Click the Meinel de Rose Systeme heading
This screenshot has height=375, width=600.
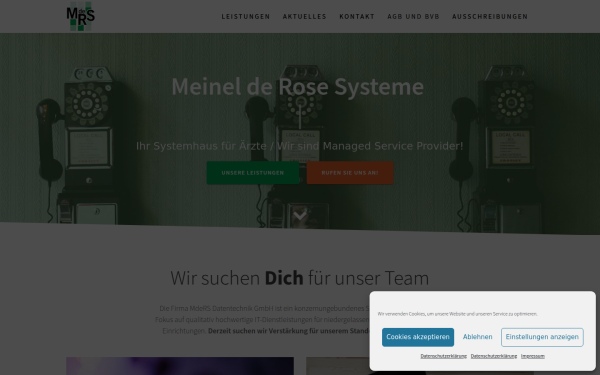pyautogui.click(x=298, y=86)
